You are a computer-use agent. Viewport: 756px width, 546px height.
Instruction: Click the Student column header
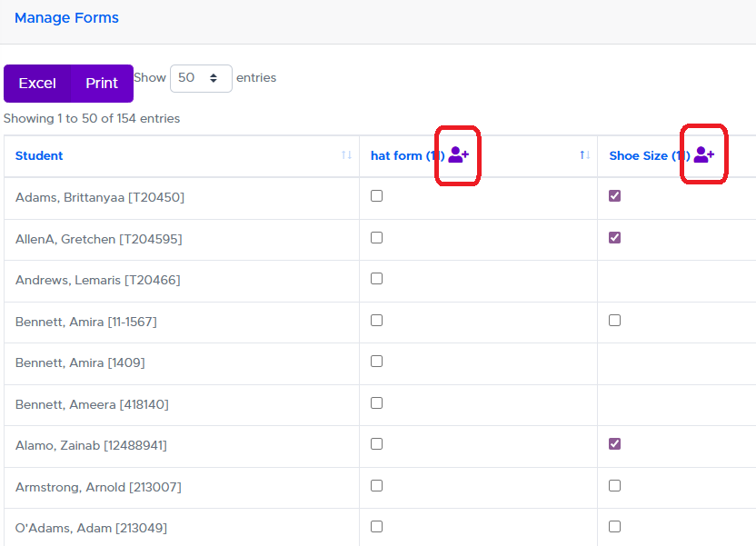[x=39, y=155]
